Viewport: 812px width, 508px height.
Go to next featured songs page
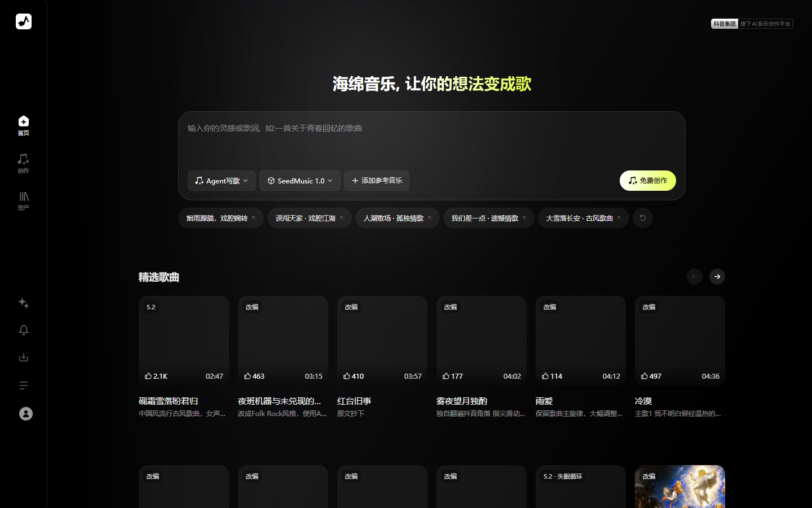point(717,277)
